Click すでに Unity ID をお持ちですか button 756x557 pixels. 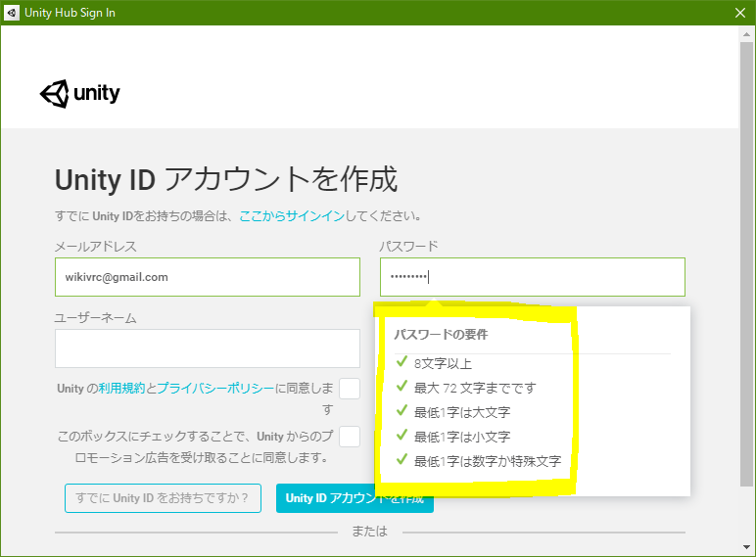pyautogui.click(x=163, y=498)
